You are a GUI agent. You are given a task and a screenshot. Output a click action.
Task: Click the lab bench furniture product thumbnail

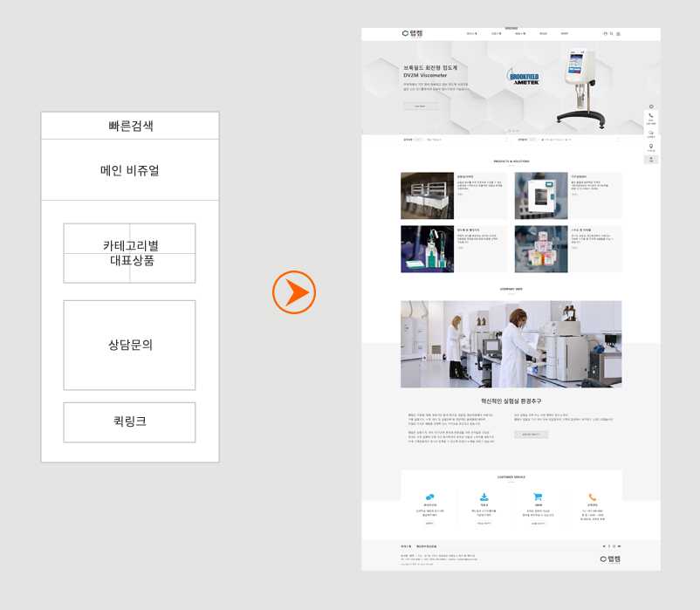coord(427,195)
